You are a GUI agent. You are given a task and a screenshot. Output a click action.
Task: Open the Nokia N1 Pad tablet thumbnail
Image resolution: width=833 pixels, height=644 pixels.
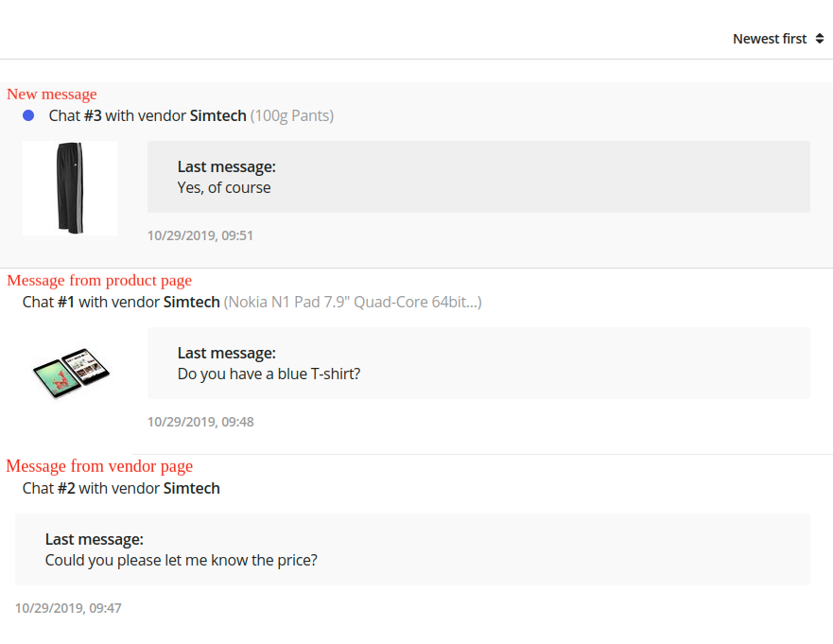[x=71, y=373]
